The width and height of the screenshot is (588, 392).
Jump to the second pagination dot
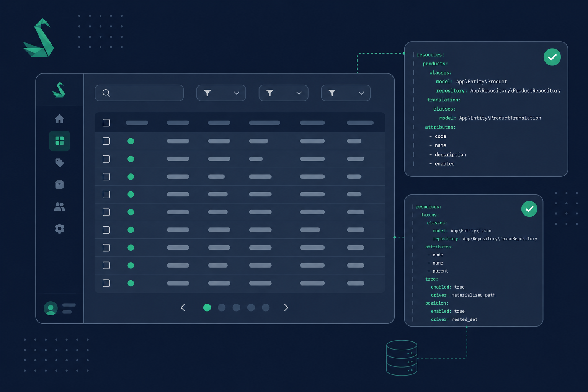click(222, 307)
